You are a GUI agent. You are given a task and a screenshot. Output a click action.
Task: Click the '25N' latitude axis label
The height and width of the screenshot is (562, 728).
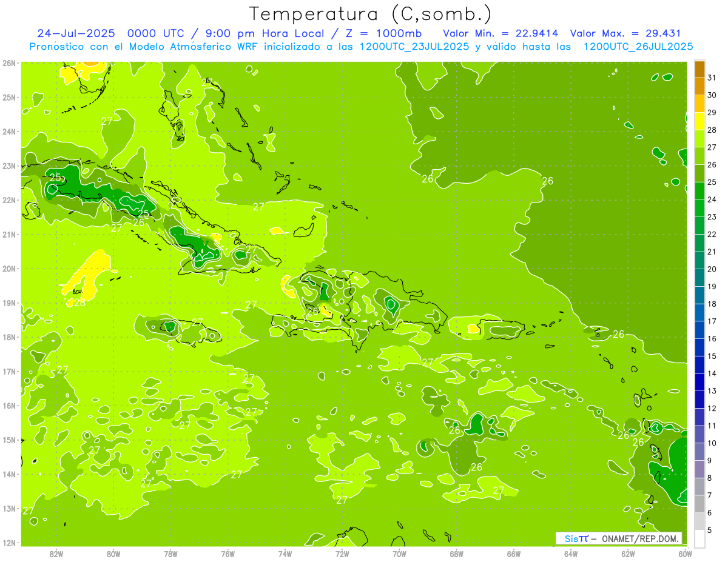(8, 97)
